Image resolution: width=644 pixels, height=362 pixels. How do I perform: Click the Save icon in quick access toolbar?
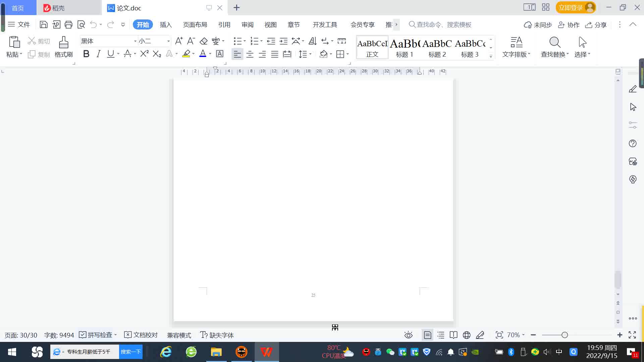pos(43,24)
